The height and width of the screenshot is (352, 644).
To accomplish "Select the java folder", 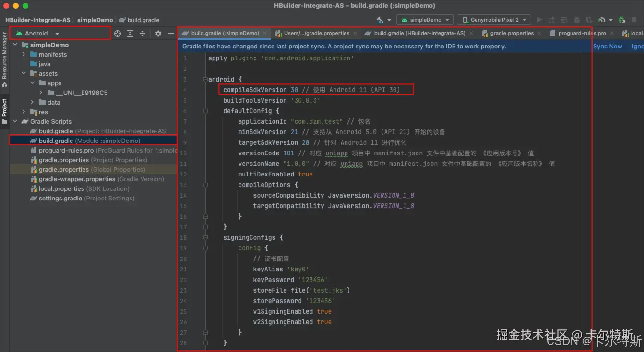I will [x=45, y=64].
